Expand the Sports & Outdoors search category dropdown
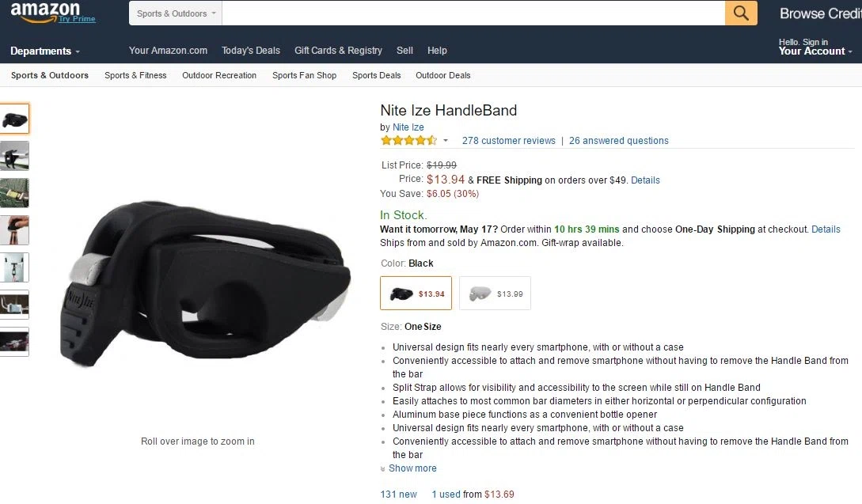Image resolution: width=862 pixels, height=504 pixels. point(176,13)
